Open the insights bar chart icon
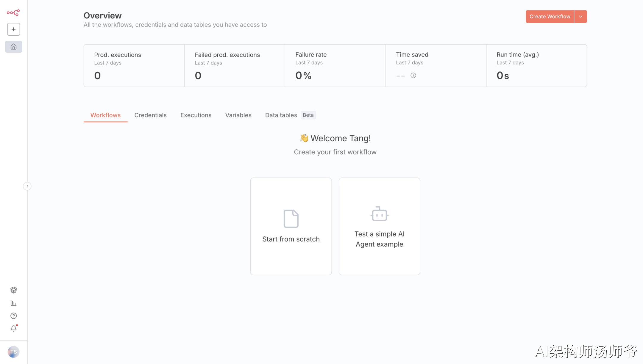This screenshot has width=643, height=364. coord(13,303)
